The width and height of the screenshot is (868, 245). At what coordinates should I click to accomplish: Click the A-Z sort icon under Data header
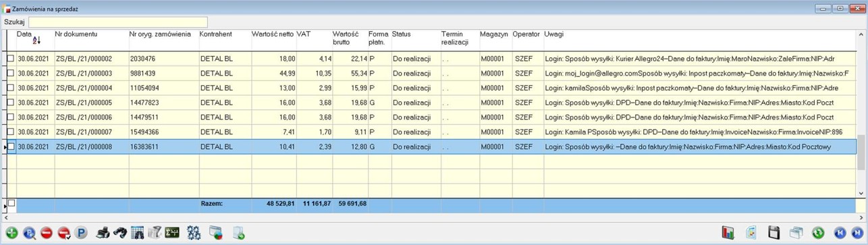pyautogui.click(x=36, y=41)
